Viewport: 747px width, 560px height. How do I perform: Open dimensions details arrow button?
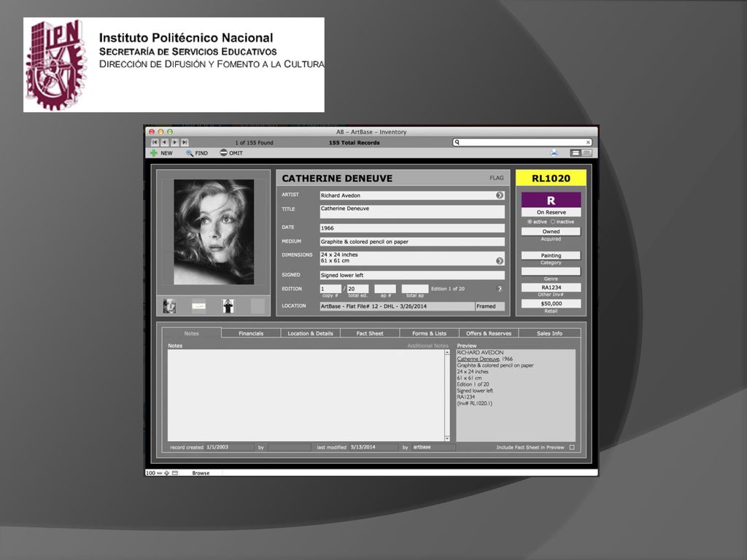tap(499, 261)
